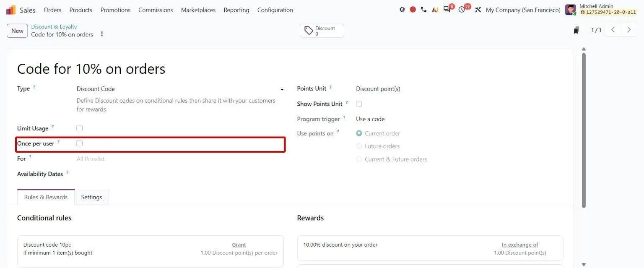This screenshot has width=644, height=268.
Task: Click help tooltip next to Once per user
Action: point(58,142)
